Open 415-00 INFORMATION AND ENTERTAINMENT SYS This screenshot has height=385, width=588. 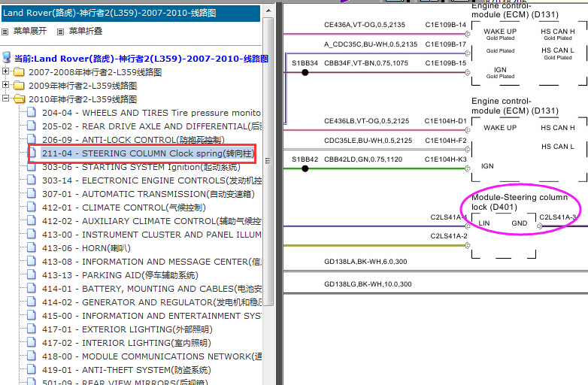point(151,316)
